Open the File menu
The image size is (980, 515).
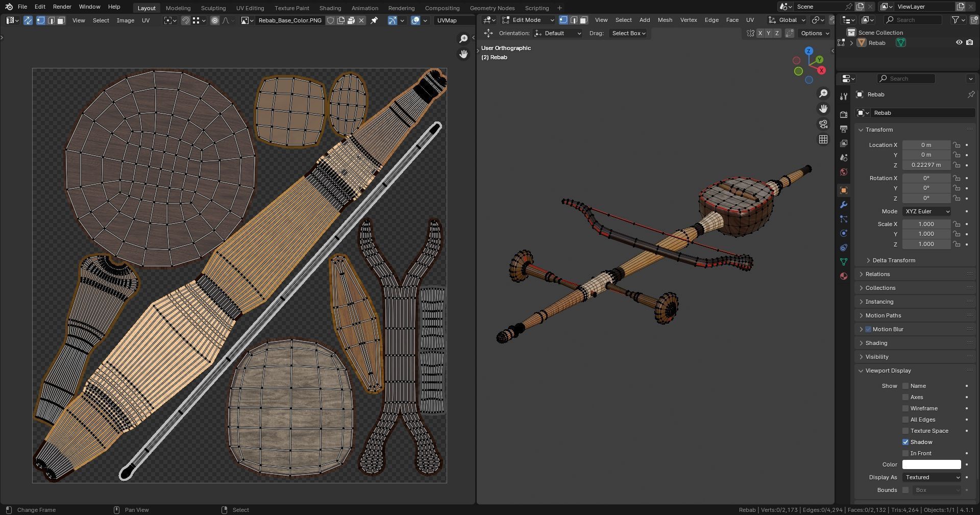click(x=22, y=7)
